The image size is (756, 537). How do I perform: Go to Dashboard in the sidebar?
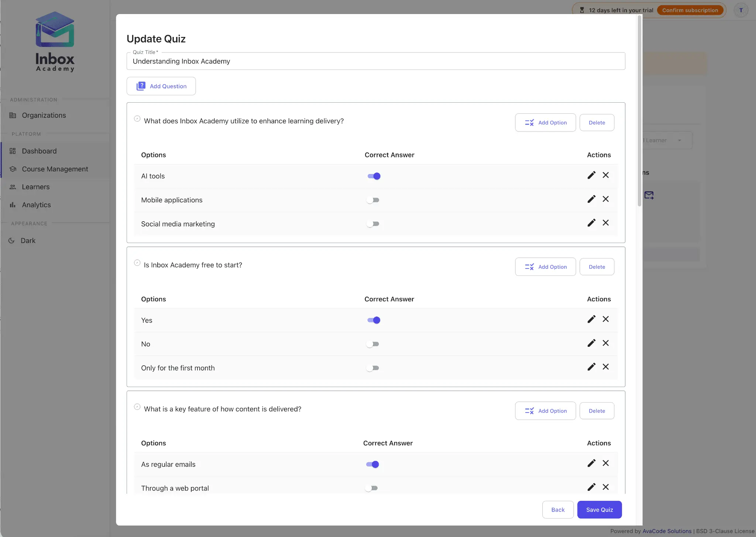tap(55, 151)
